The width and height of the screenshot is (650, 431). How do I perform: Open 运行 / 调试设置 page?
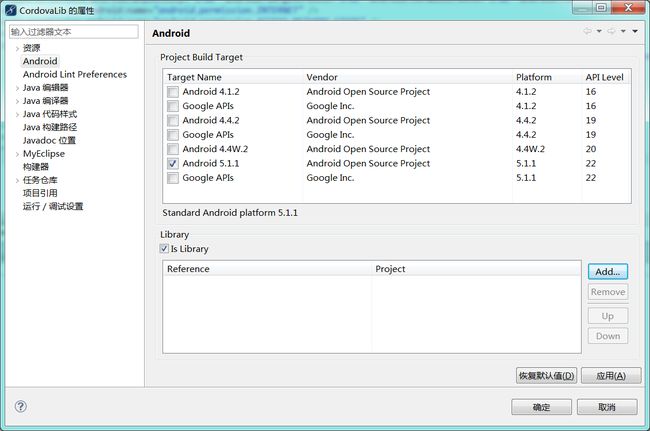pos(53,206)
